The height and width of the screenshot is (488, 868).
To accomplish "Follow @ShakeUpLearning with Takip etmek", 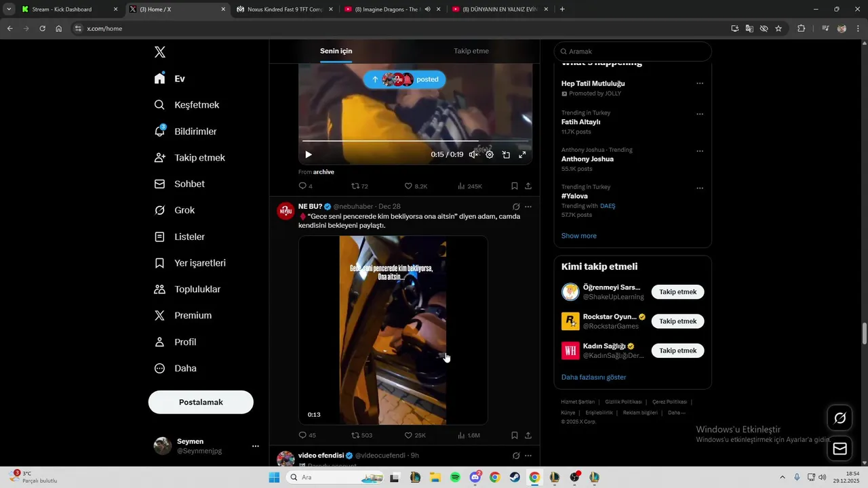I will [678, 292].
